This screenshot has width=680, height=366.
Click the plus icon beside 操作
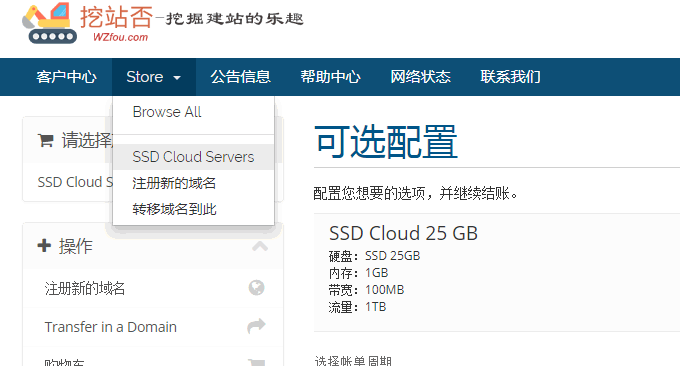[x=44, y=246]
